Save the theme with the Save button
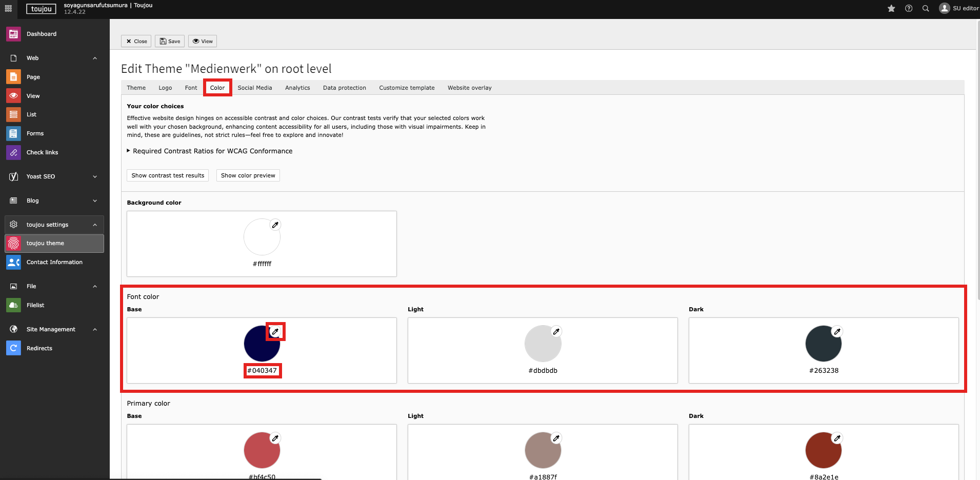Viewport: 980px width, 480px height. (x=170, y=41)
